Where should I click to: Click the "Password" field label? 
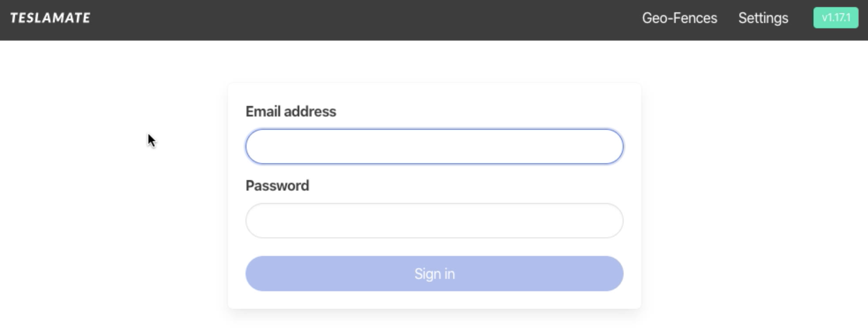pyautogui.click(x=277, y=186)
